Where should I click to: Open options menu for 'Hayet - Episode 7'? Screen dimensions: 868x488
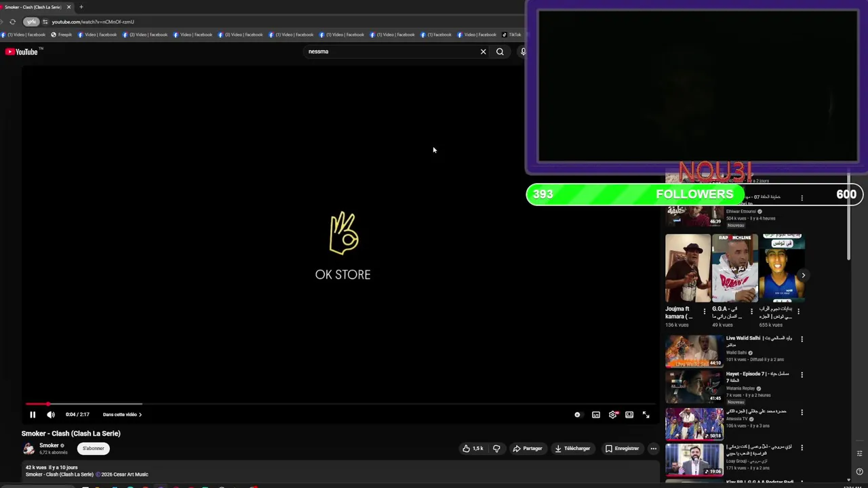point(802,375)
